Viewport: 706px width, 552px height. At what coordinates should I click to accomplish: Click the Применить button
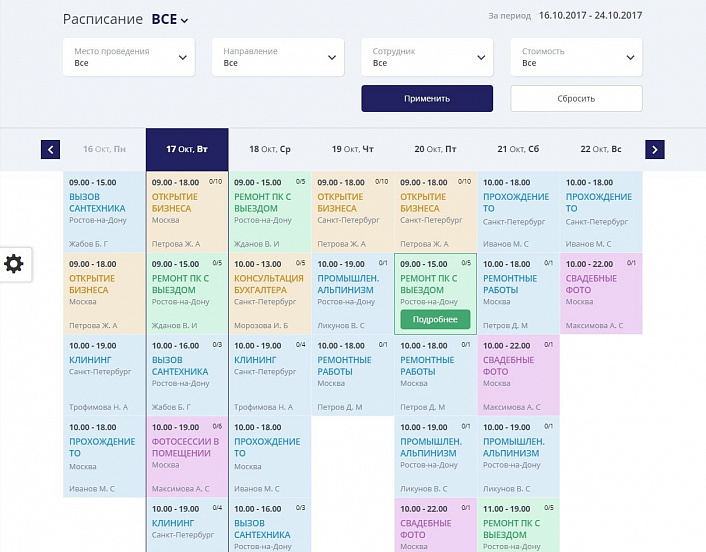pyautogui.click(x=427, y=99)
